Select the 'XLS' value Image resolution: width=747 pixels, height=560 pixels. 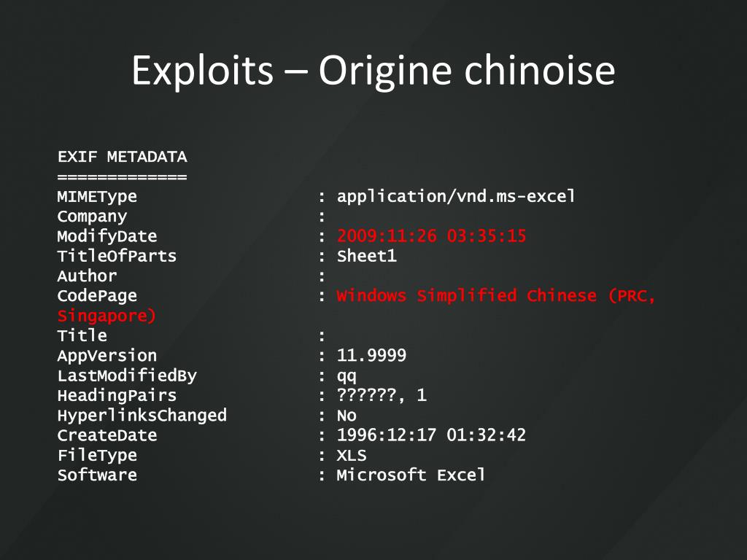(x=352, y=455)
